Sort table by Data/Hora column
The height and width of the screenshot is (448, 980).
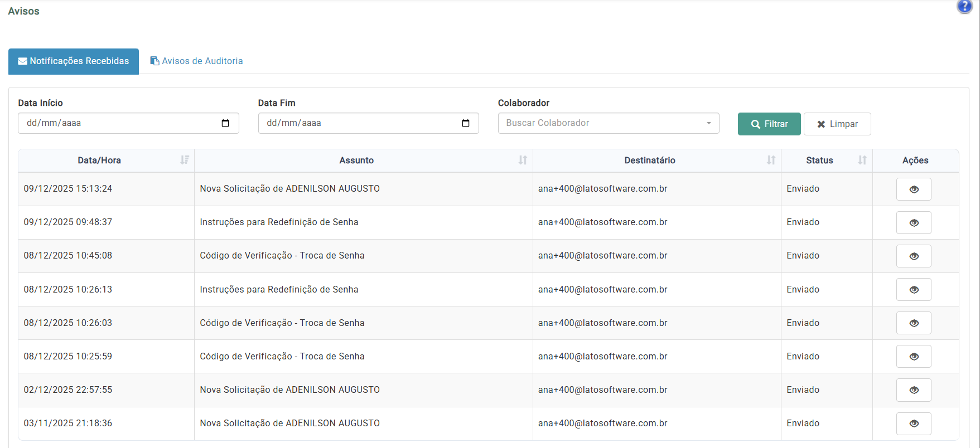pyautogui.click(x=185, y=160)
